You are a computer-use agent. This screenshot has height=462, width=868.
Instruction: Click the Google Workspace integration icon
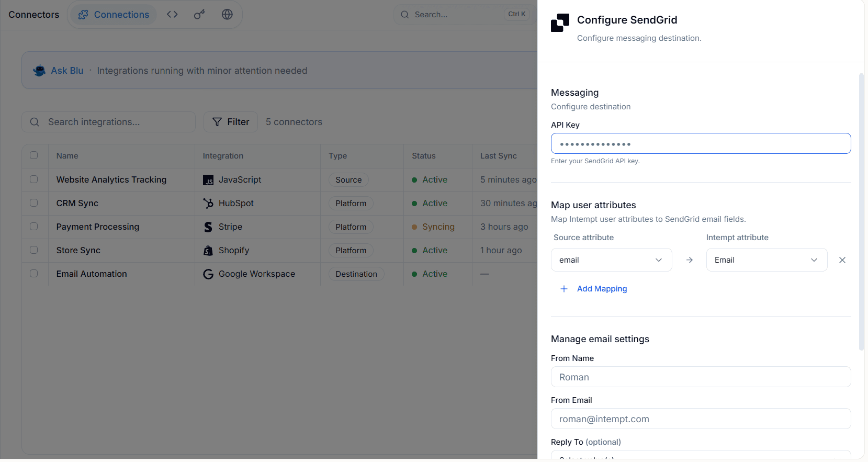(x=208, y=274)
